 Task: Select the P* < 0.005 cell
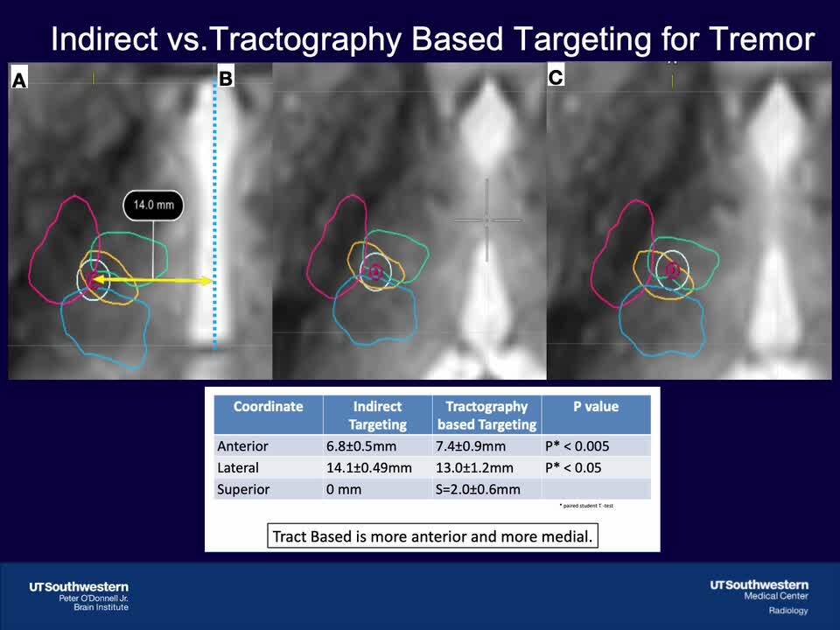(x=577, y=446)
